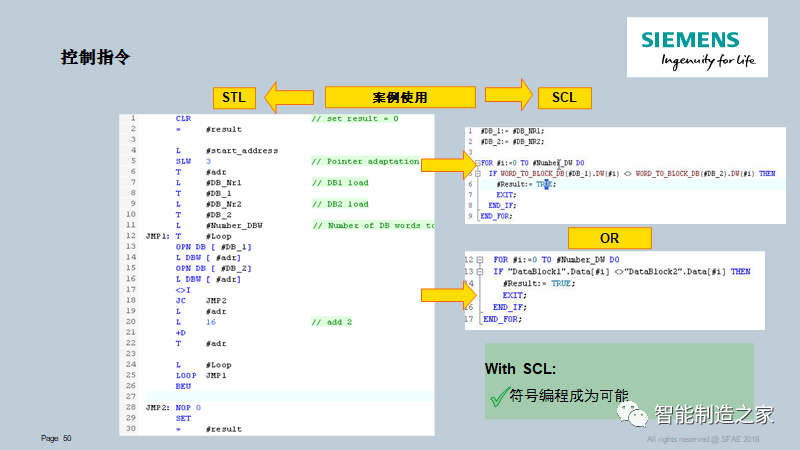
Task: Select the yellow SCL label box
Action: pos(565,97)
